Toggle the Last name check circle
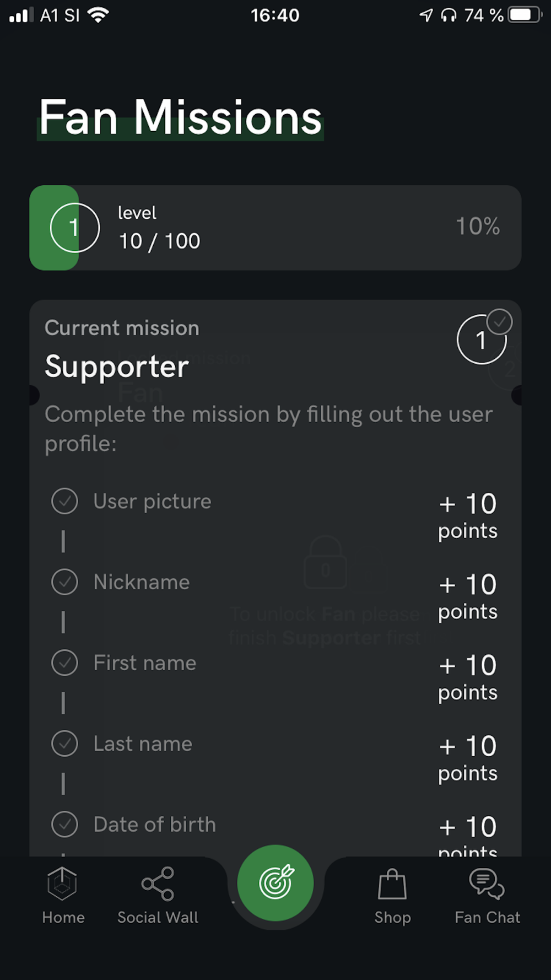The image size is (551, 980). pyautogui.click(x=64, y=744)
